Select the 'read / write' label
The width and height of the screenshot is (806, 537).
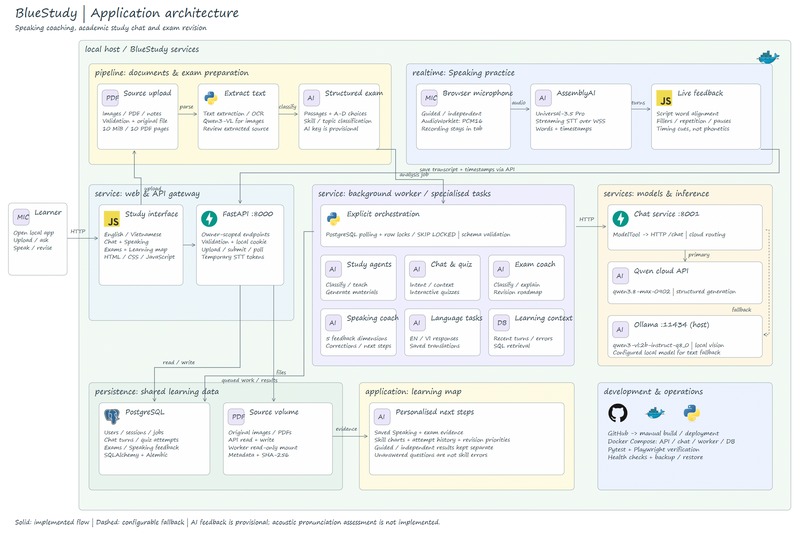(178, 362)
